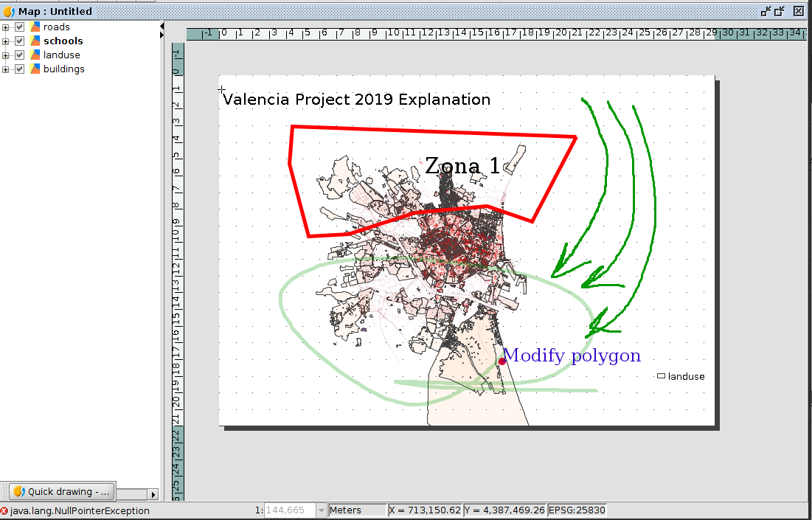812x520 pixels.
Task: Toggle the schools layer checkbox
Action: pos(20,41)
